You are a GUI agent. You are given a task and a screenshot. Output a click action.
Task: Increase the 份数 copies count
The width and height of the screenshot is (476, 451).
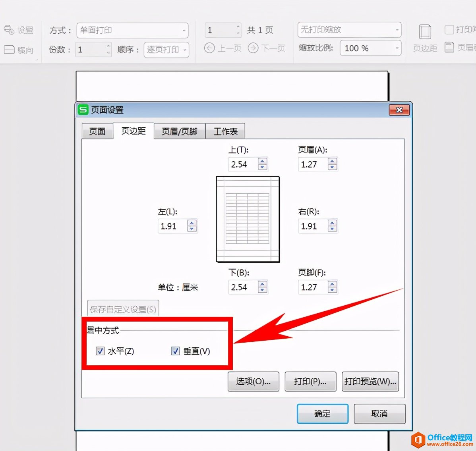pos(108,46)
